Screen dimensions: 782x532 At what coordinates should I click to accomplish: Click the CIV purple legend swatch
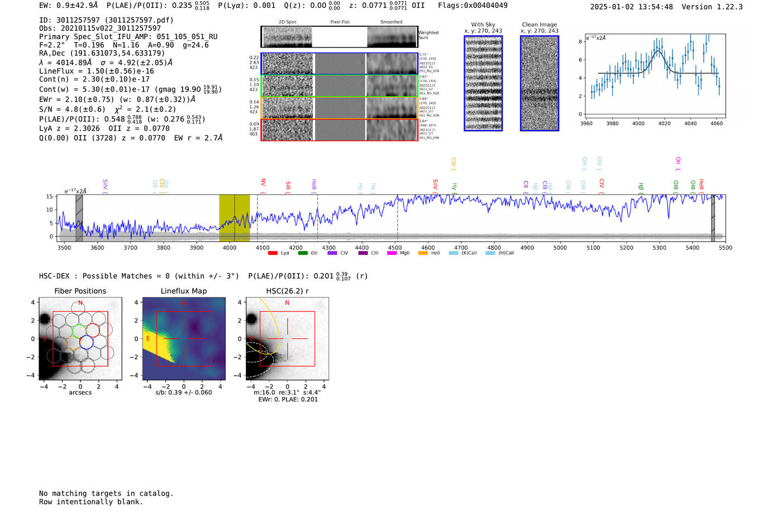tap(332, 253)
